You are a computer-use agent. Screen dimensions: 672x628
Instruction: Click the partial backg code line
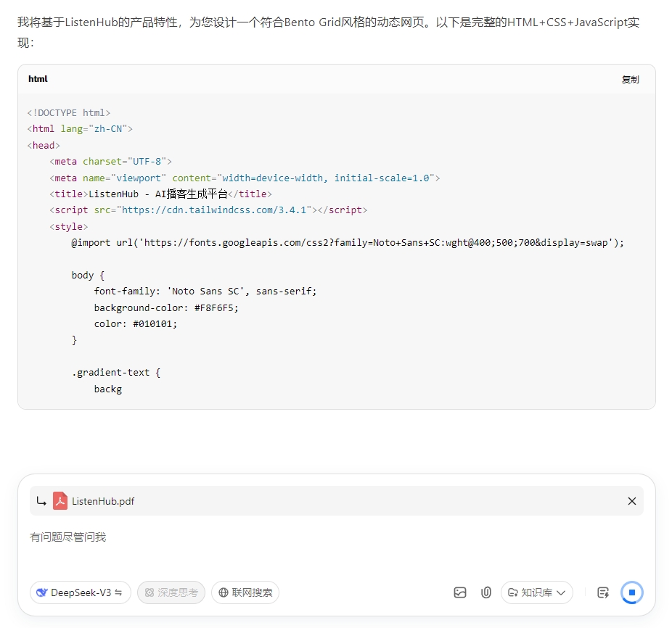108,389
